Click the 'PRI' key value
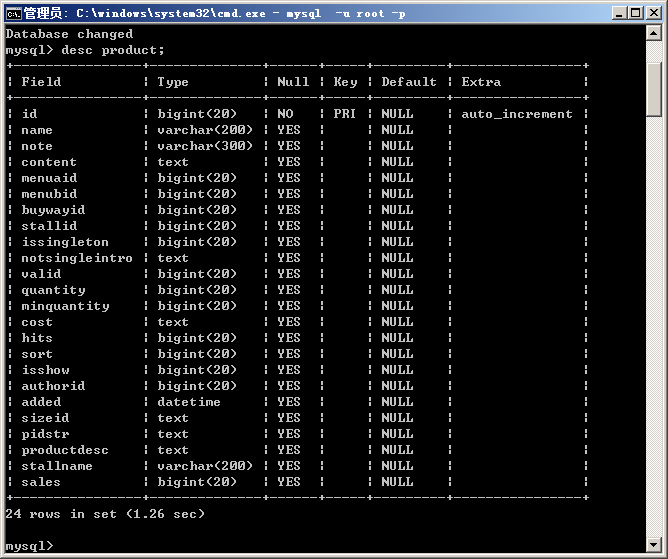This screenshot has height=559, width=668. click(x=344, y=114)
